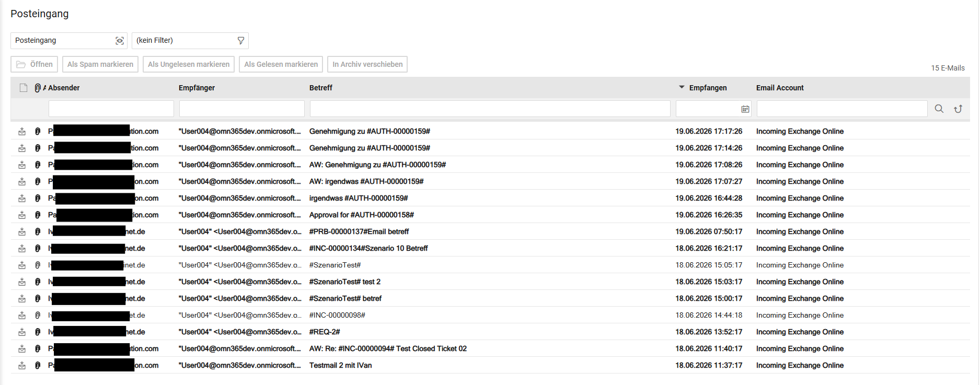Click date '18.06.2026 15:05:17'
Viewport: 980px width, 385px height.
pyautogui.click(x=709, y=265)
